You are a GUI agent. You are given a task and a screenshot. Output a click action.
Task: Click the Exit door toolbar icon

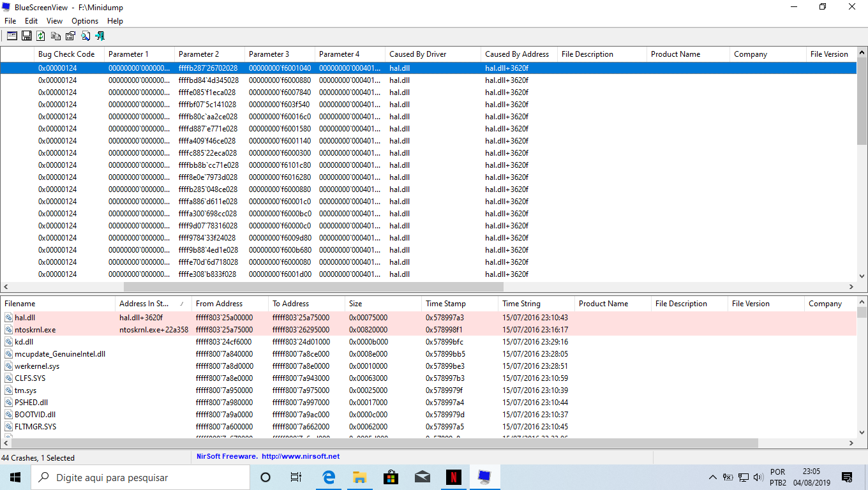(100, 36)
